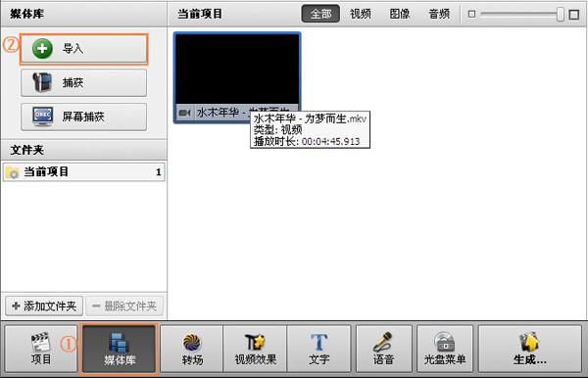Select the 当前项目 folder row

[x=83, y=172]
